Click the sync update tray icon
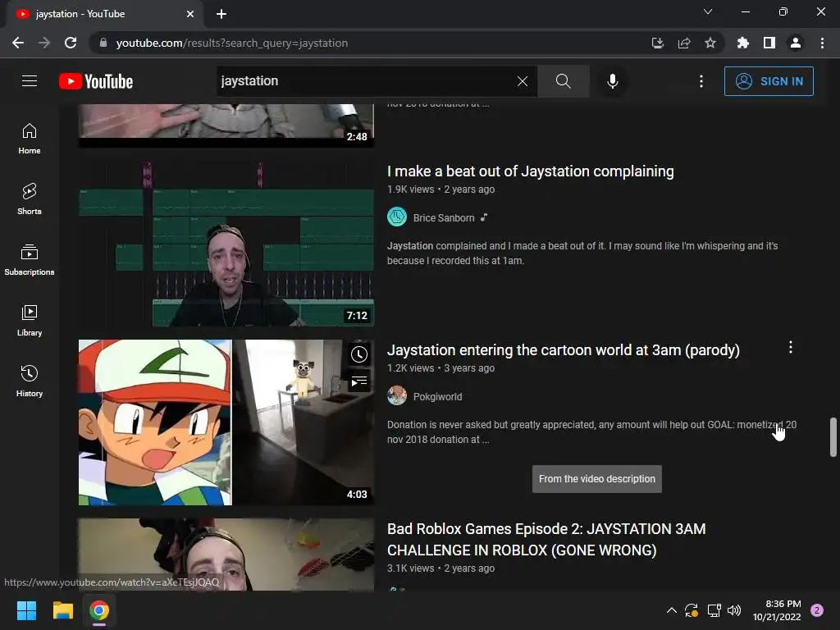The height and width of the screenshot is (630, 840). tap(691, 610)
